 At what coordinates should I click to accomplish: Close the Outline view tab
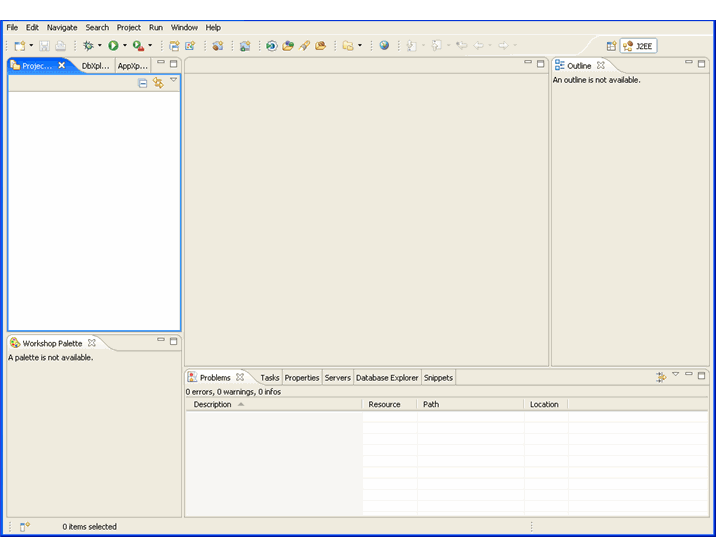coord(601,65)
